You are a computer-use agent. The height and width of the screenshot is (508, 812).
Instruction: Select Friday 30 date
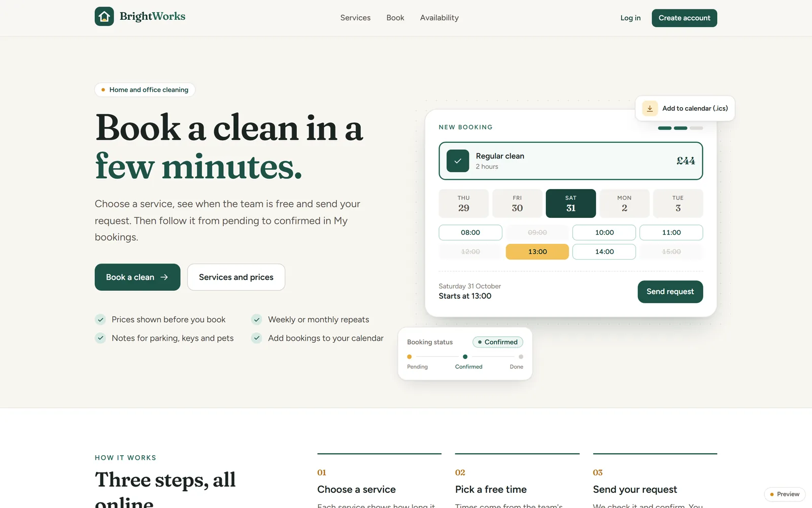tap(517, 203)
